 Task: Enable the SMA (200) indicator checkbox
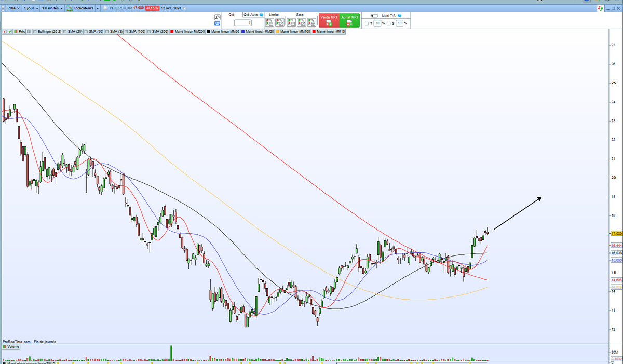click(x=148, y=32)
